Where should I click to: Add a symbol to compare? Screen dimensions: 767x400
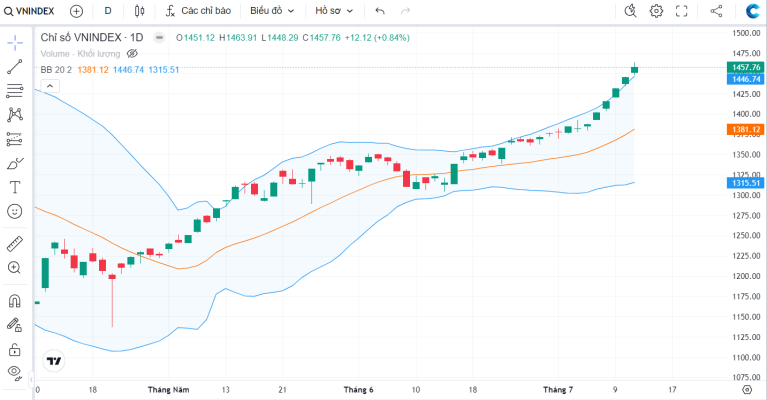[x=76, y=11]
